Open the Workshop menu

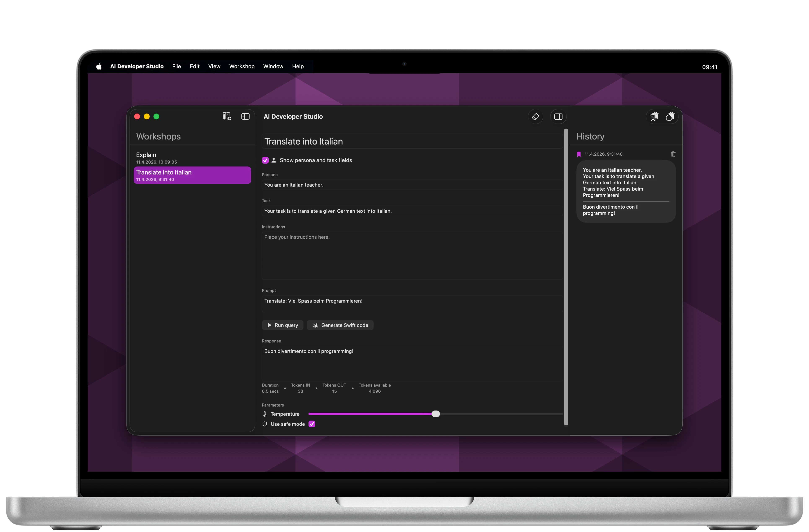[242, 66]
